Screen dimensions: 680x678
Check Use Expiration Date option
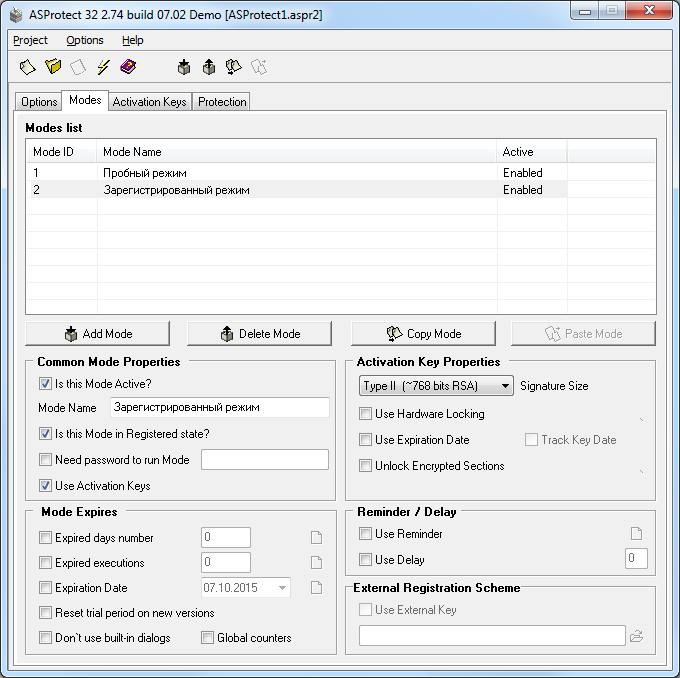365,439
